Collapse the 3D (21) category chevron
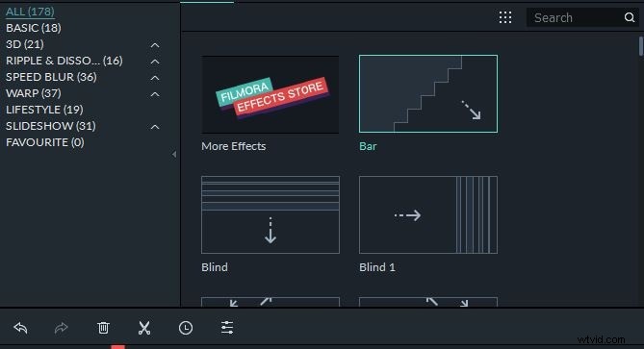 155,44
